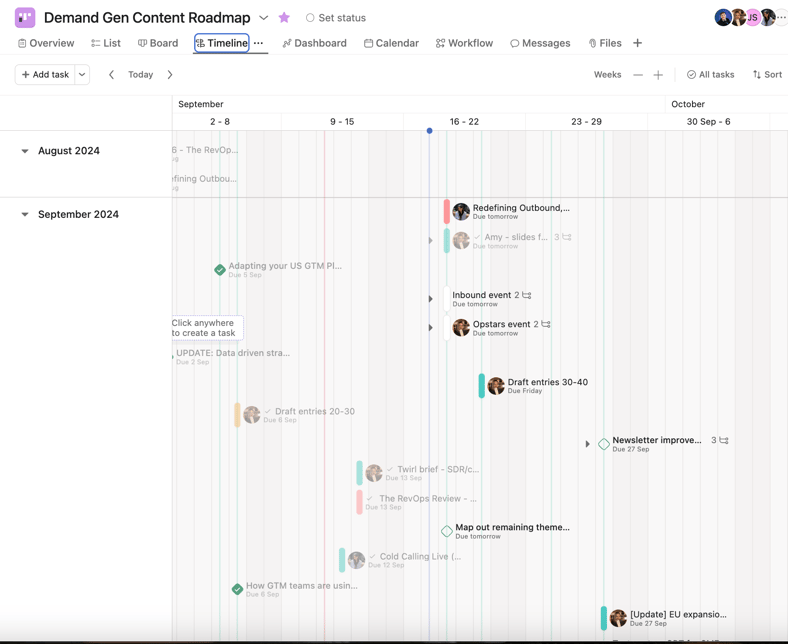The width and height of the screenshot is (788, 644).
Task: Toggle completion check on Amy - slides task
Action: (477, 237)
